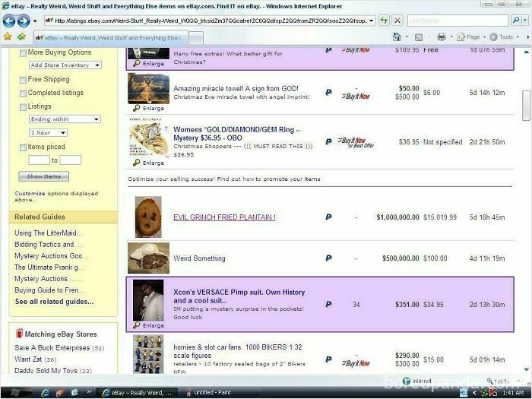Click Matching eBay Stores red icon
532x399 pixels.
(19, 334)
